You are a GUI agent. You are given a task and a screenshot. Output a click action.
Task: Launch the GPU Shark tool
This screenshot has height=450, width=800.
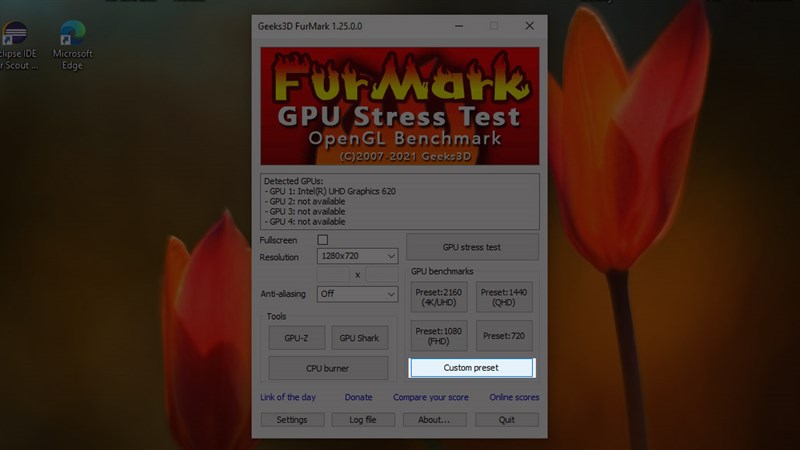359,338
